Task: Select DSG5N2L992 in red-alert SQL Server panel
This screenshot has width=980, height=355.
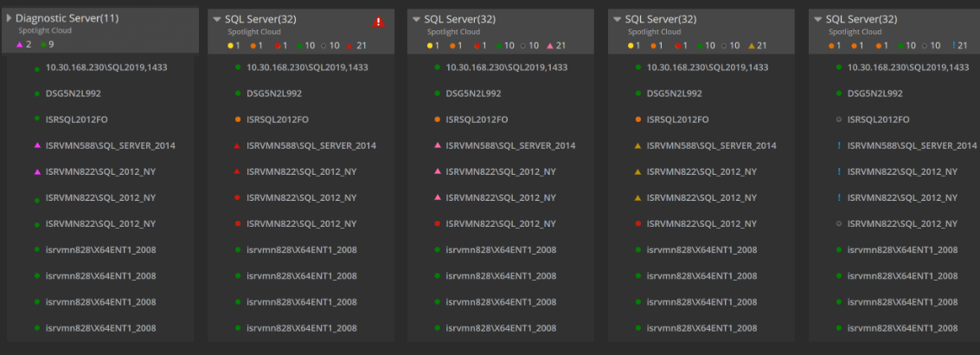Action: (x=274, y=94)
